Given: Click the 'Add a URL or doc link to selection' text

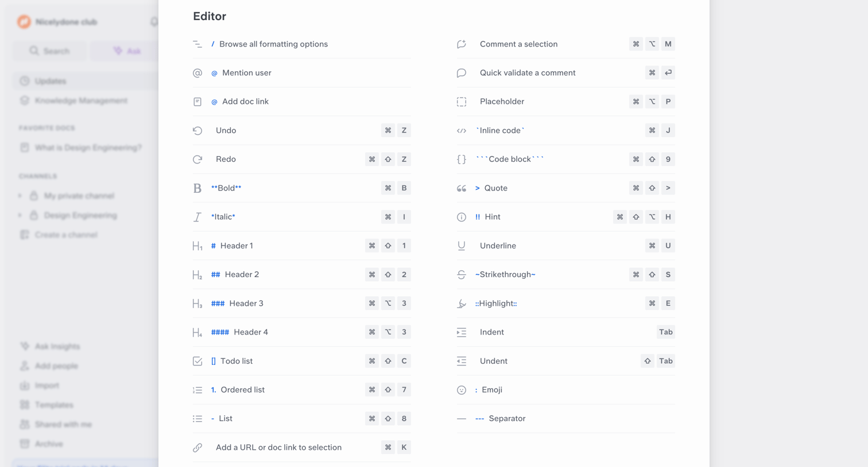Looking at the screenshot, I should pos(278,447).
